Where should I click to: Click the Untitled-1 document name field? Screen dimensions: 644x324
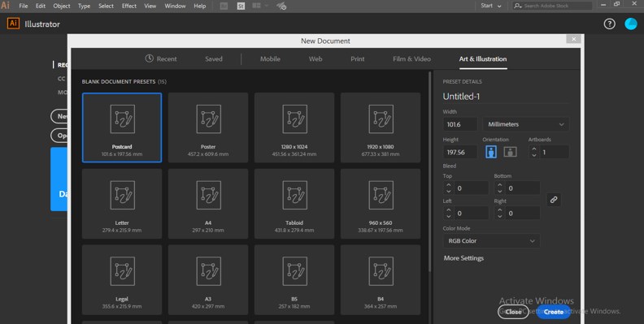tap(506, 97)
